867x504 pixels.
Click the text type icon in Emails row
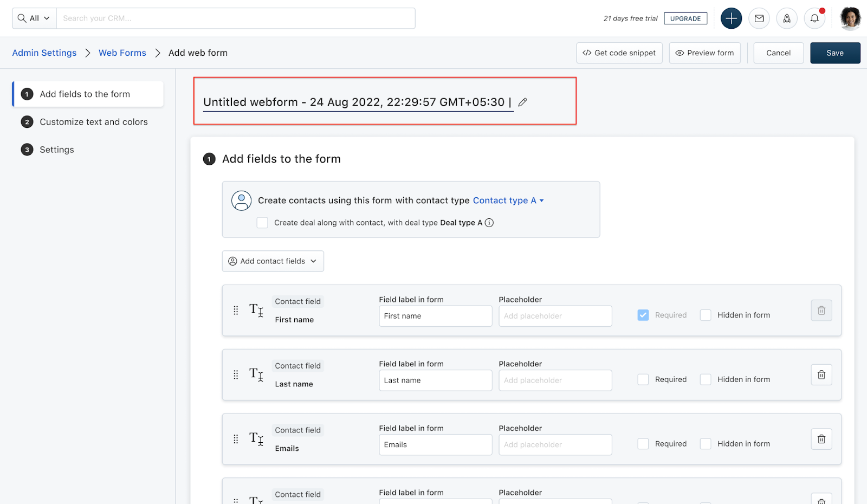(x=256, y=438)
